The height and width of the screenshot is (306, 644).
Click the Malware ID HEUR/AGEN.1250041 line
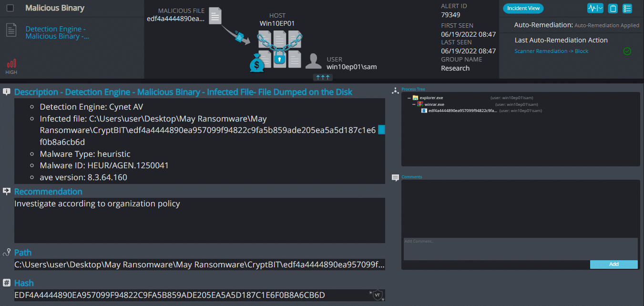point(104,165)
